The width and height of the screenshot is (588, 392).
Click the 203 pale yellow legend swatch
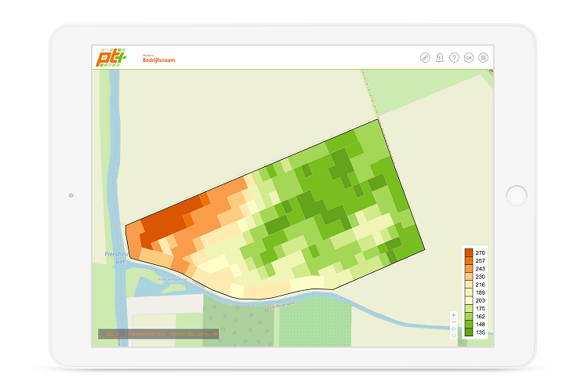click(469, 300)
